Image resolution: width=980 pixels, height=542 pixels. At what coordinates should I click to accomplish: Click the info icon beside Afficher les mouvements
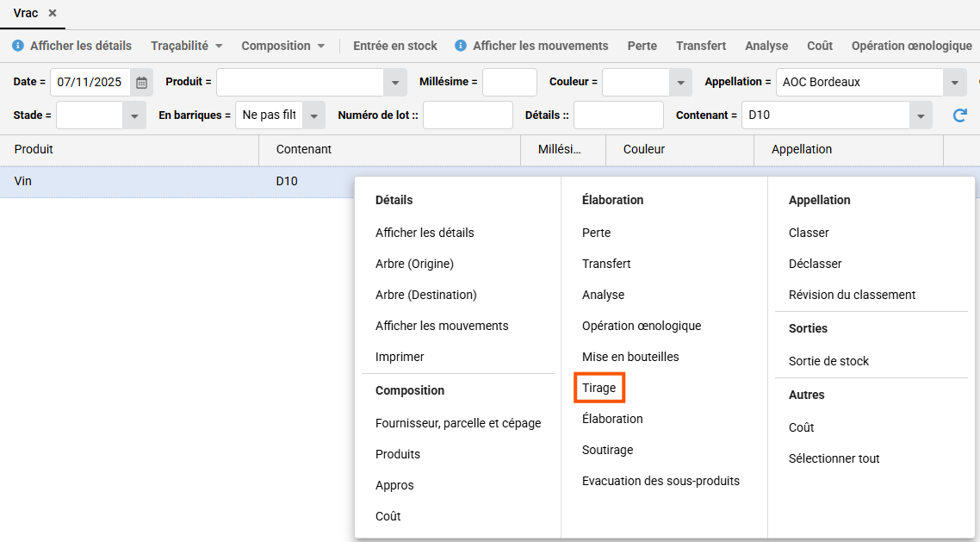(x=461, y=46)
